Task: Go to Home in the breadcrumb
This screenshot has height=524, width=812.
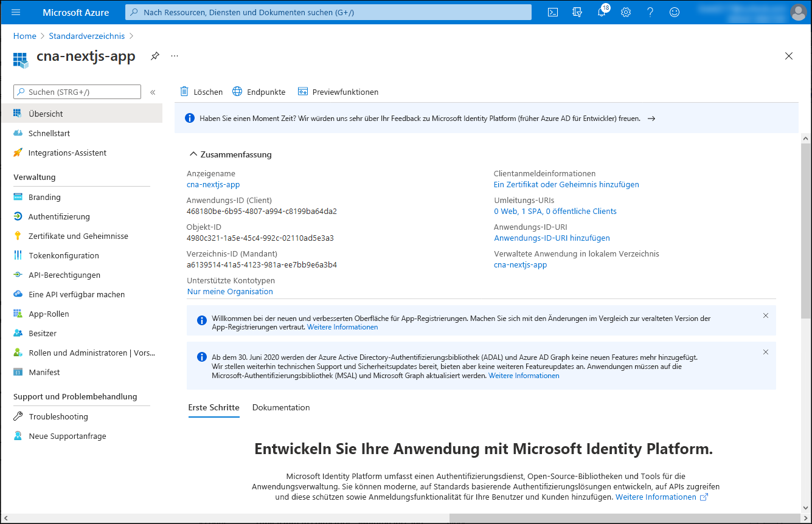Action: (x=25, y=36)
